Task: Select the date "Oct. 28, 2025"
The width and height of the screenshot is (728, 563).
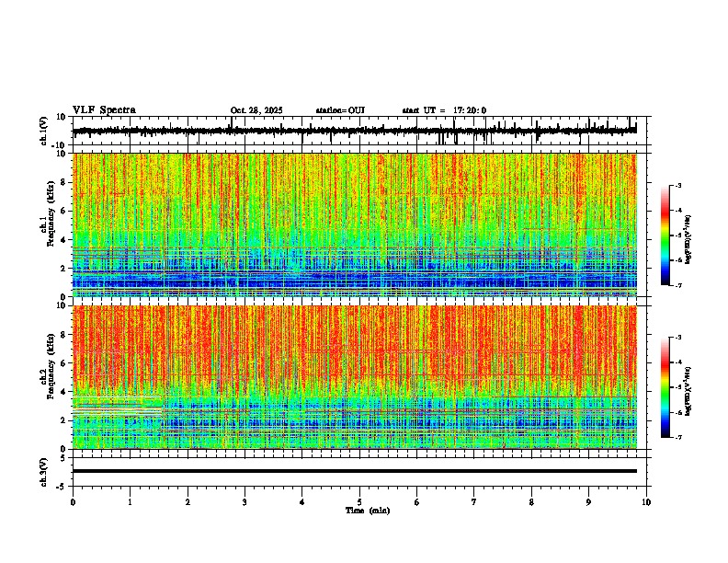Action: pos(256,110)
